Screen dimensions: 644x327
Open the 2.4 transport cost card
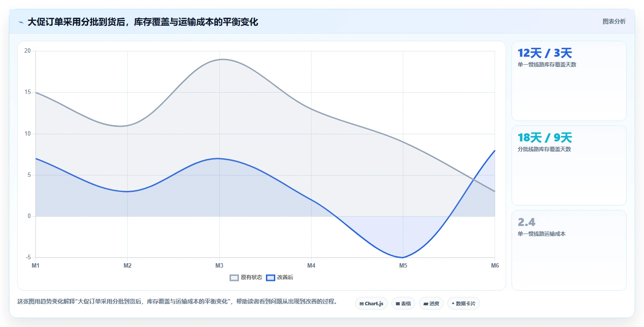coord(569,250)
